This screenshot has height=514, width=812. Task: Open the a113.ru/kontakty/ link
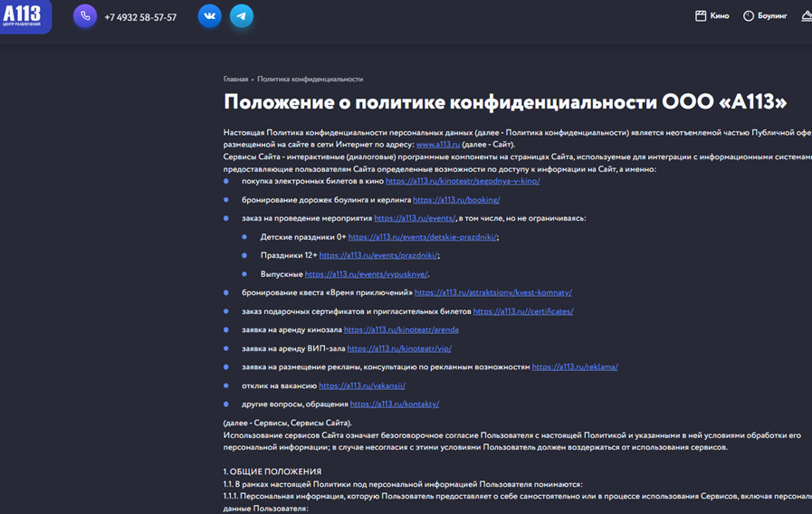pyautogui.click(x=395, y=405)
